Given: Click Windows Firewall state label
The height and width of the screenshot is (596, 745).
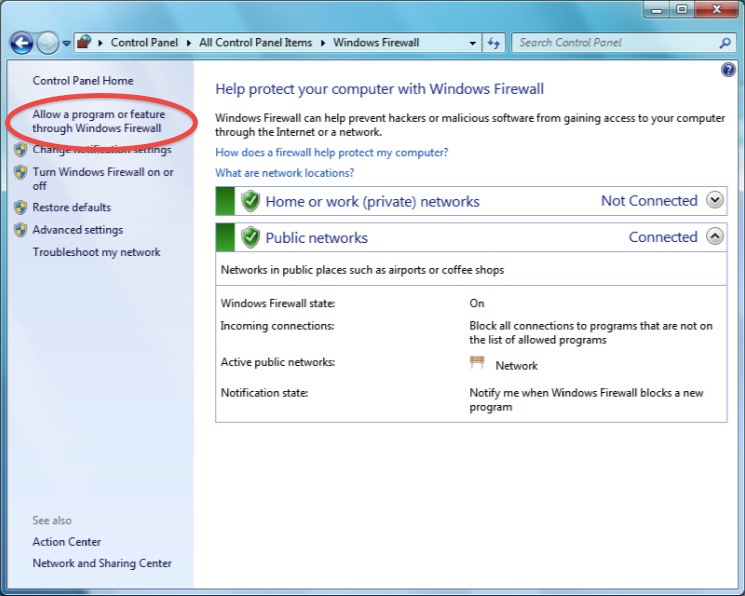Looking at the screenshot, I should (x=278, y=303).
